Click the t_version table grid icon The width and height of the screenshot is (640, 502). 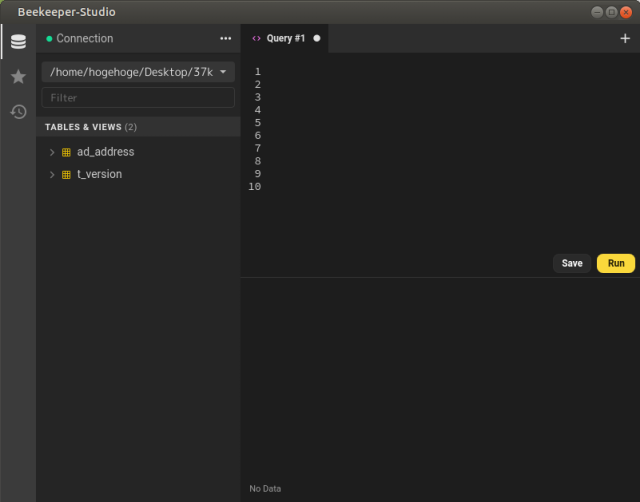pos(67,174)
